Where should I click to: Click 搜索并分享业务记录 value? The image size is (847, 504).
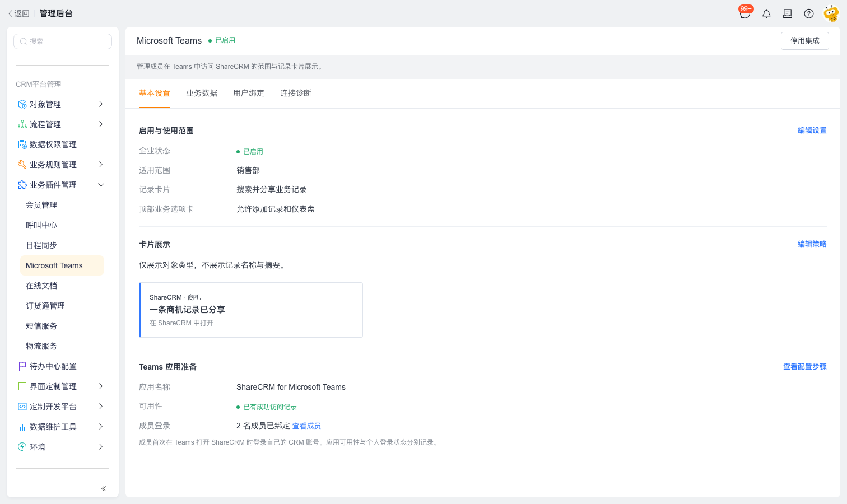pyautogui.click(x=272, y=189)
